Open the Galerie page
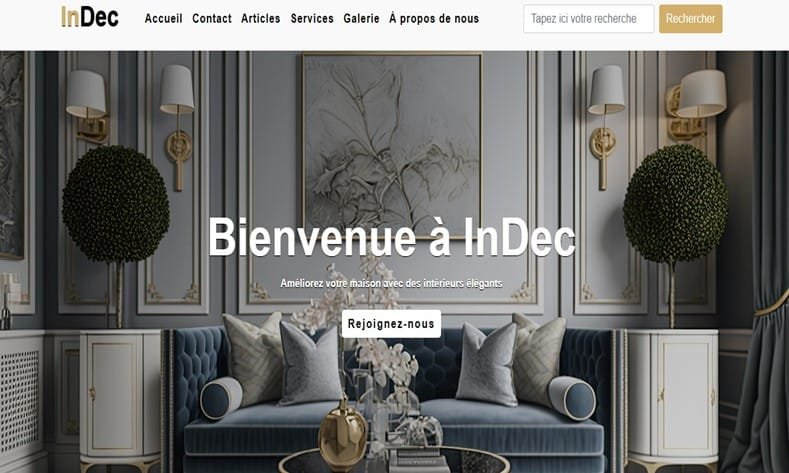 click(361, 19)
